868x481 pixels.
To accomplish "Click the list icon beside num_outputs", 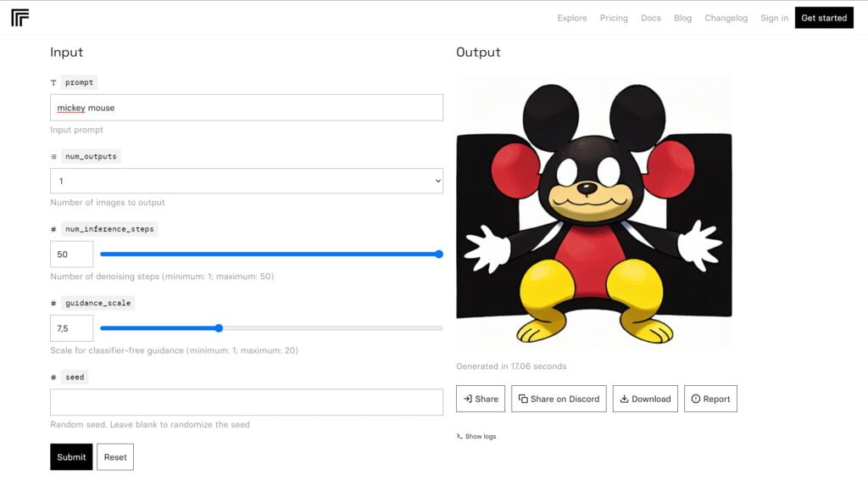I will [x=53, y=157].
